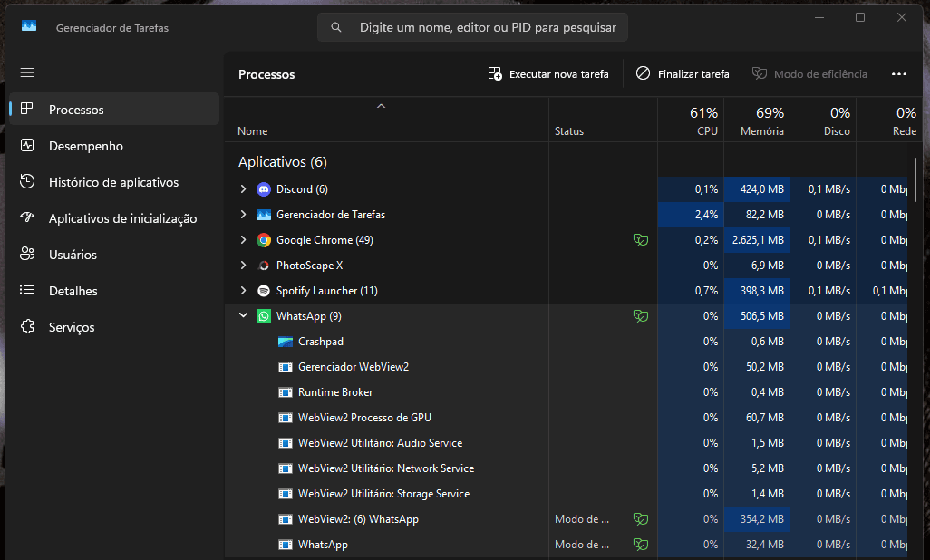The width and height of the screenshot is (930, 560).
Task: Open Histórico de aplicativos tab
Action: (x=114, y=182)
